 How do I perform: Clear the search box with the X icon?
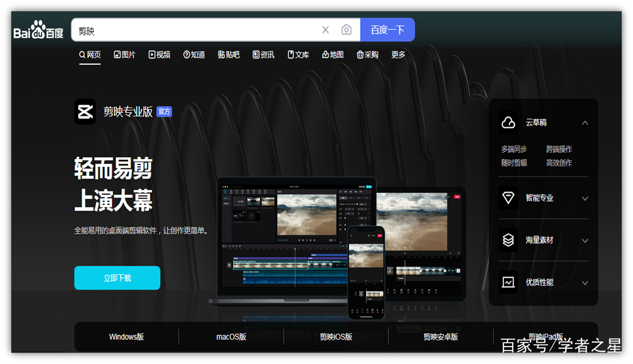tap(326, 30)
